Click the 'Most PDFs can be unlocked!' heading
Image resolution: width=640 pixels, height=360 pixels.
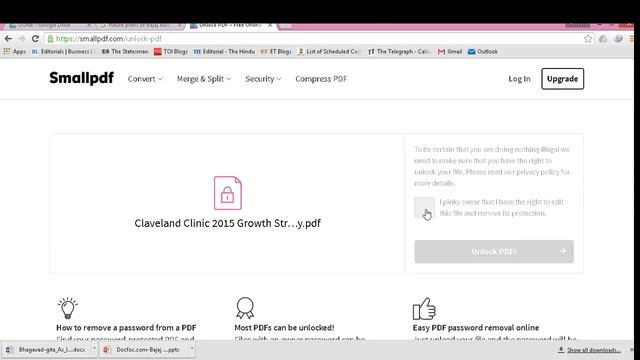coord(284,327)
